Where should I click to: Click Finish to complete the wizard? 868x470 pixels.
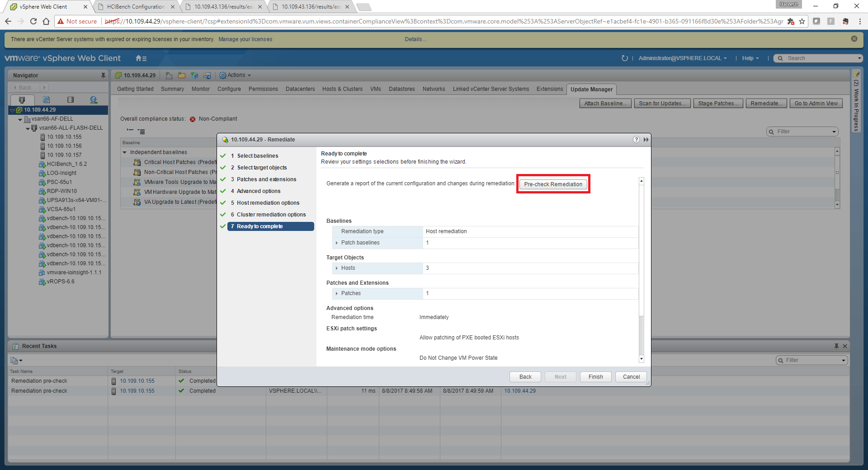click(x=595, y=377)
